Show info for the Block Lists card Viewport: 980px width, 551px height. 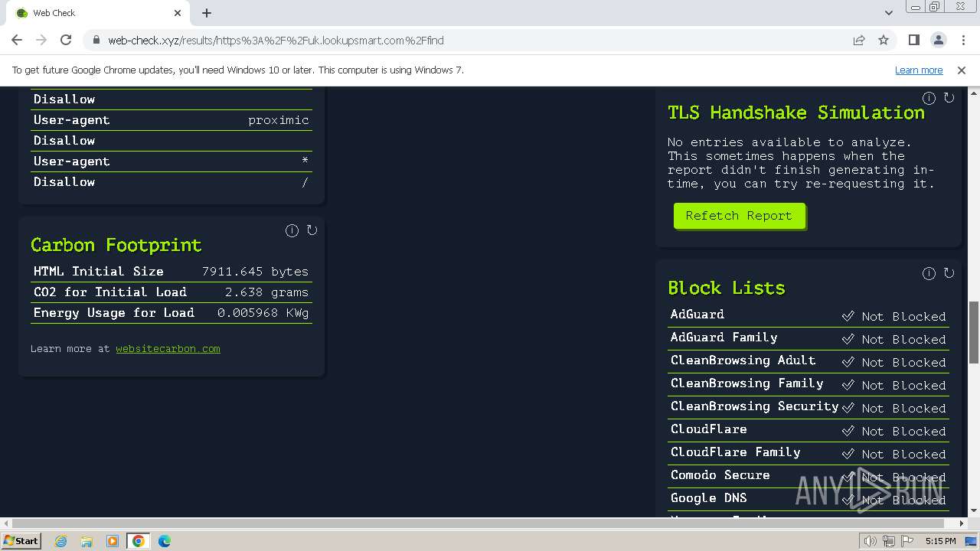pyautogui.click(x=929, y=273)
